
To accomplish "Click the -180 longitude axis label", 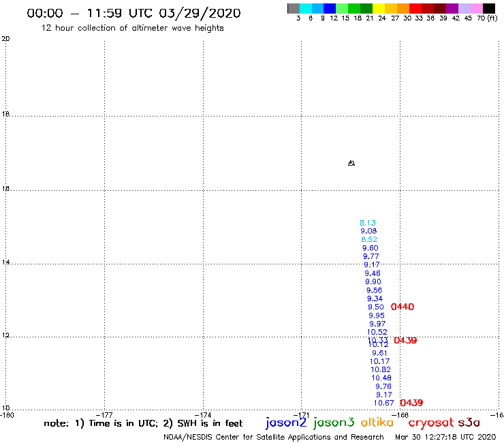I will click(x=7, y=415).
